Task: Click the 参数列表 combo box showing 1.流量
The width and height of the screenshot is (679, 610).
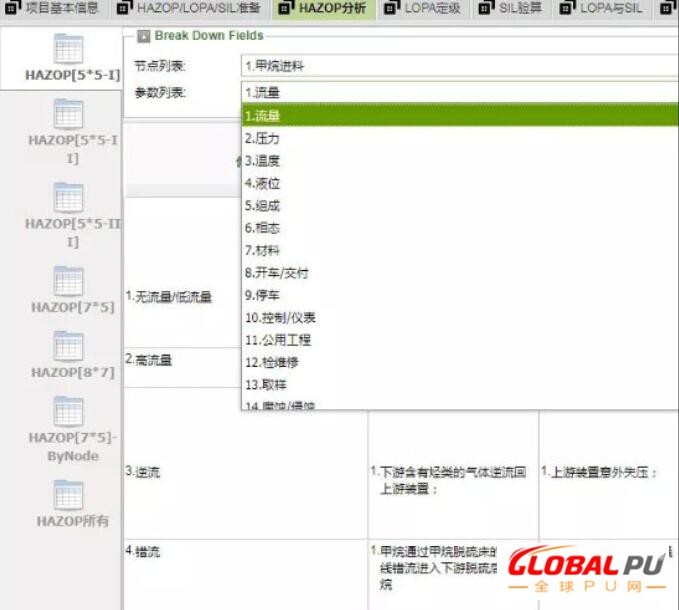Action: coord(458,92)
